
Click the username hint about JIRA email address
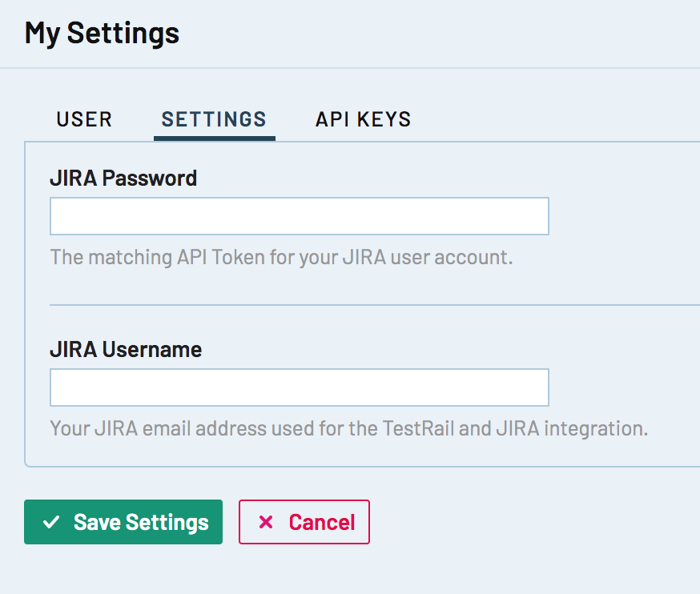pos(348,428)
